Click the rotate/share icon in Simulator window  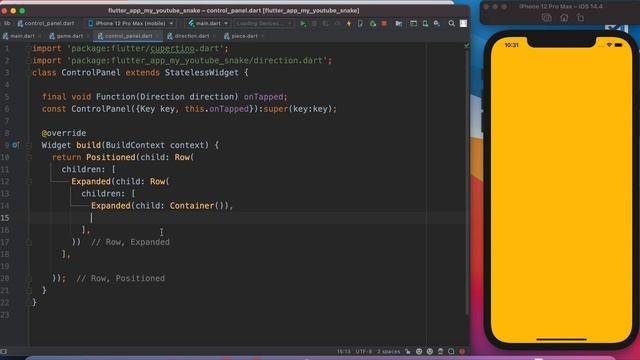tap(580, 18)
